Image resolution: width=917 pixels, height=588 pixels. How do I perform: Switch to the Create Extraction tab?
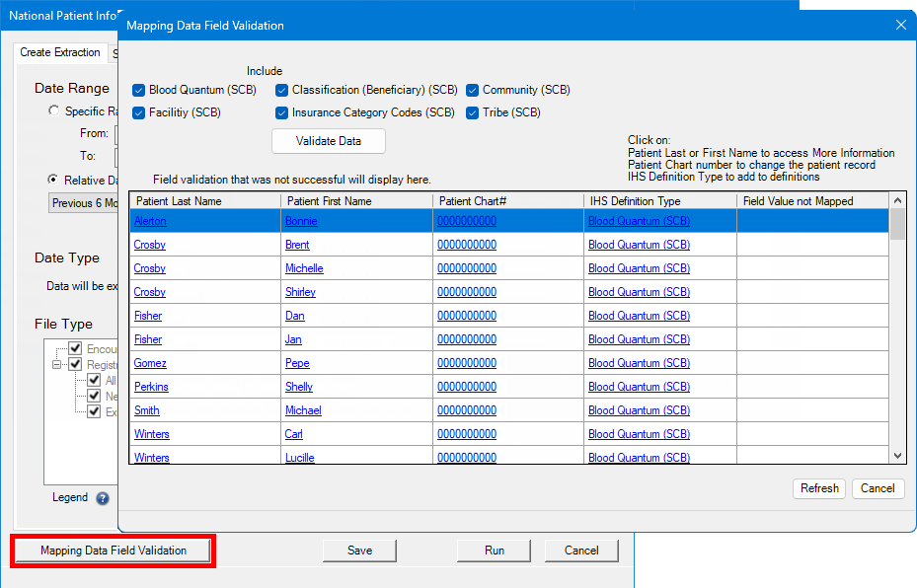click(60, 52)
